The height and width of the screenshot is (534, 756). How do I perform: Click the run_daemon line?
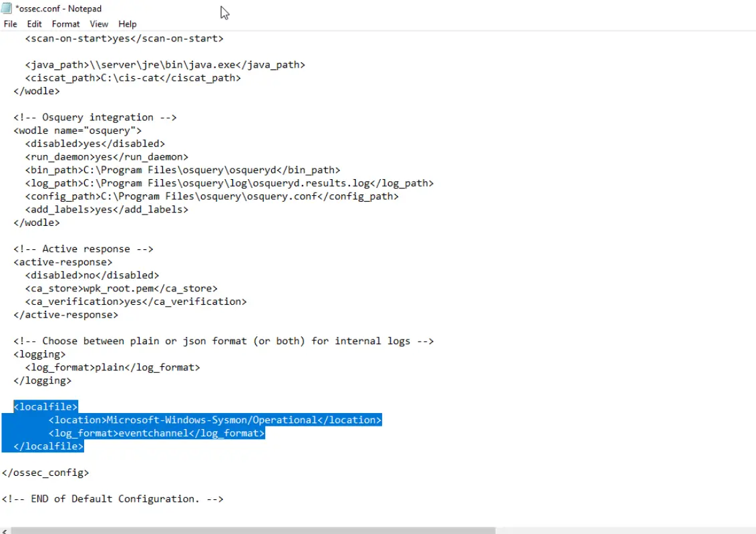pos(107,157)
